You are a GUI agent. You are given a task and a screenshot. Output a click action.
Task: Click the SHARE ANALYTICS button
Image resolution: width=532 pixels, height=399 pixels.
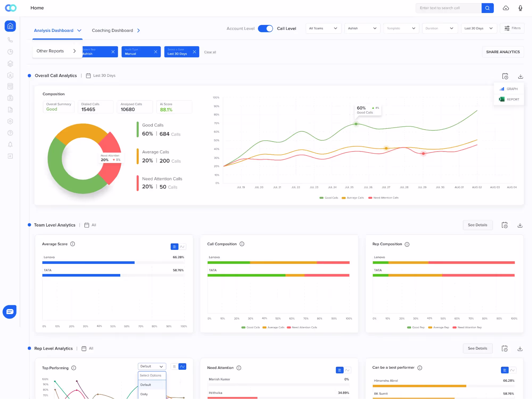[x=503, y=52]
